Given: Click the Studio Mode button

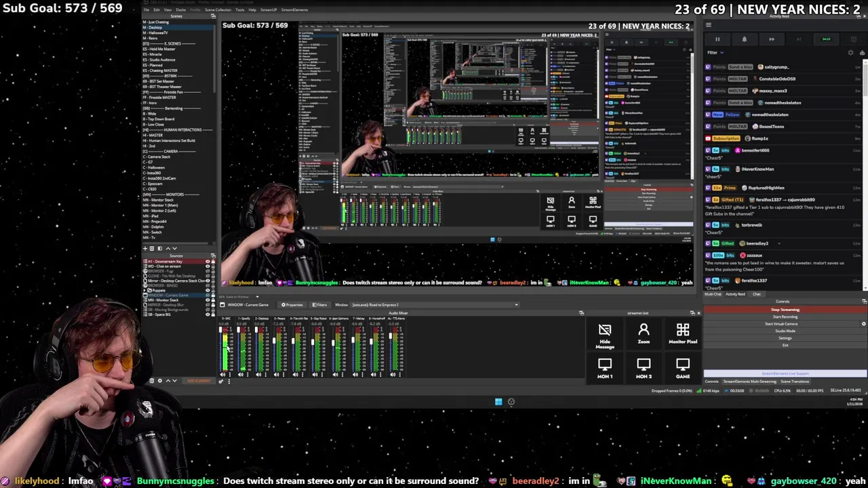Looking at the screenshot, I should (x=785, y=331).
